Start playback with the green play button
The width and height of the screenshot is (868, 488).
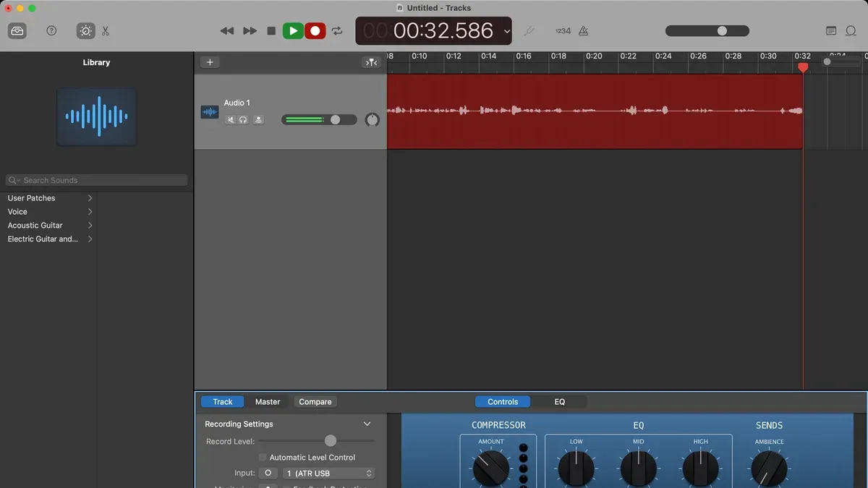tap(293, 31)
